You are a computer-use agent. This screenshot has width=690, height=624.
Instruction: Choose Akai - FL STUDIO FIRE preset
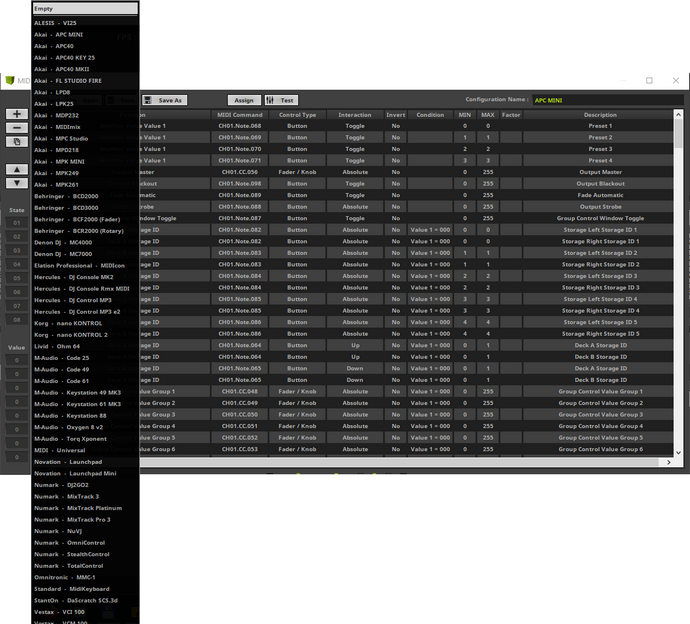(85, 81)
